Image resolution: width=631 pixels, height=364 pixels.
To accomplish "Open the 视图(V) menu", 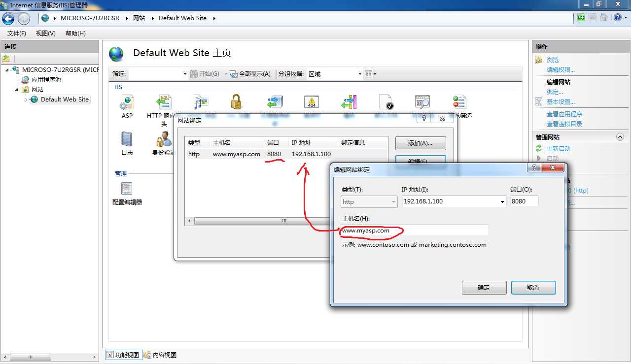I will 46,33.
